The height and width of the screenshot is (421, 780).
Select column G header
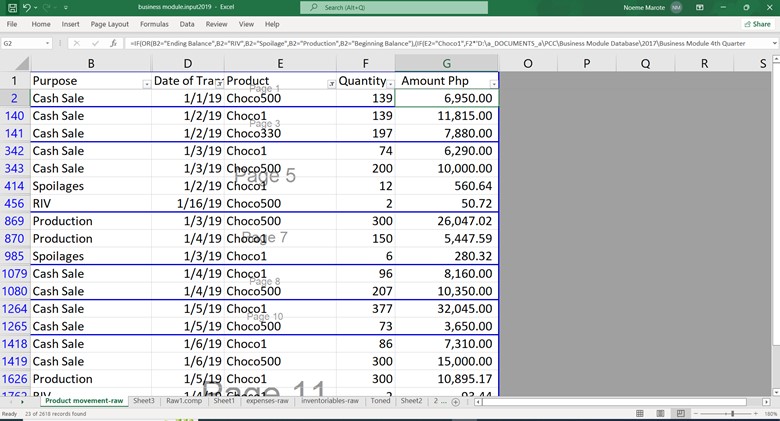pos(447,64)
